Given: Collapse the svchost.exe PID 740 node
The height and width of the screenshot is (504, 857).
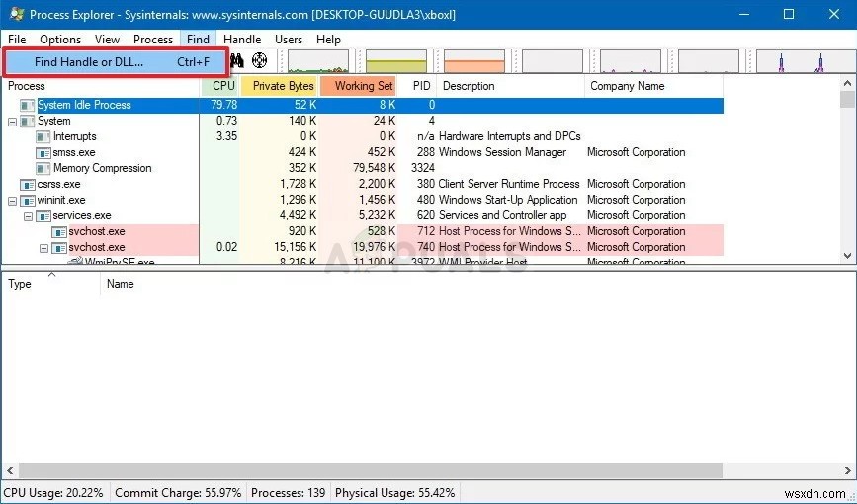Looking at the screenshot, I should click(x=43, y=248).
